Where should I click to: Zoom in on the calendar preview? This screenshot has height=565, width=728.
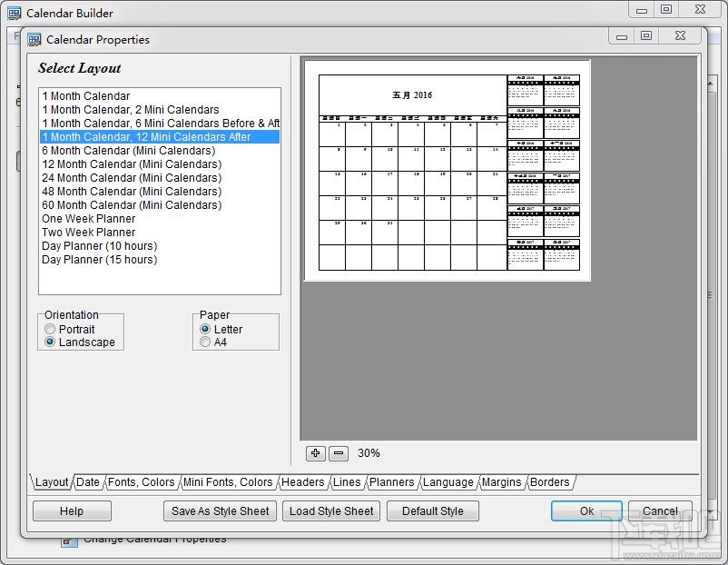[x=316, y=452]
